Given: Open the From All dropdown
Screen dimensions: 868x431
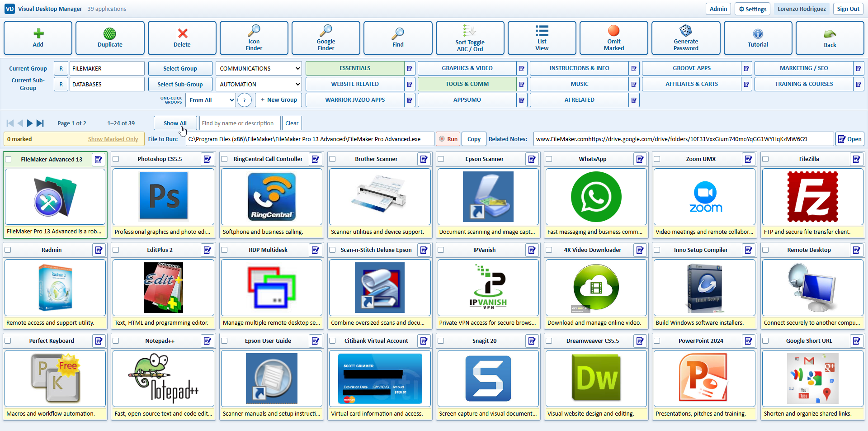Looking at the screenshot, I should pyautogui.click(x=211, y=100).
